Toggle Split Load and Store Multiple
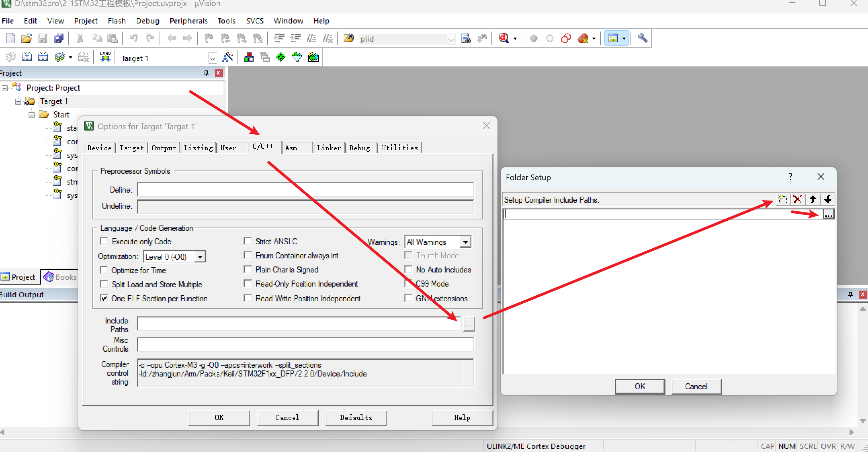This screenshot has height=452, width=868. (104, 285)
